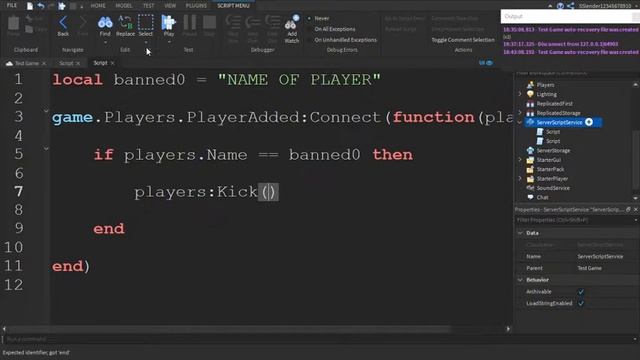Click the Players icon in Explorer

coord(530,85)
